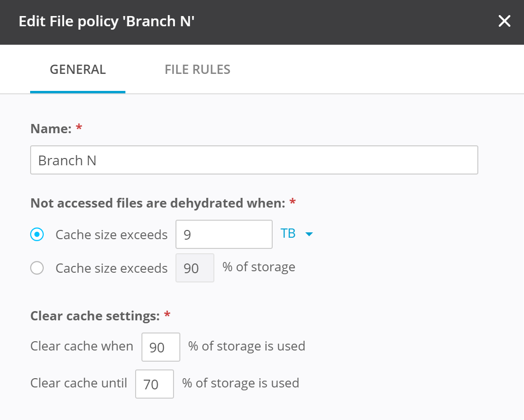Click the cache size value field showing 9
The width and height of the screenshot is (524, 420).
point(224,234)
